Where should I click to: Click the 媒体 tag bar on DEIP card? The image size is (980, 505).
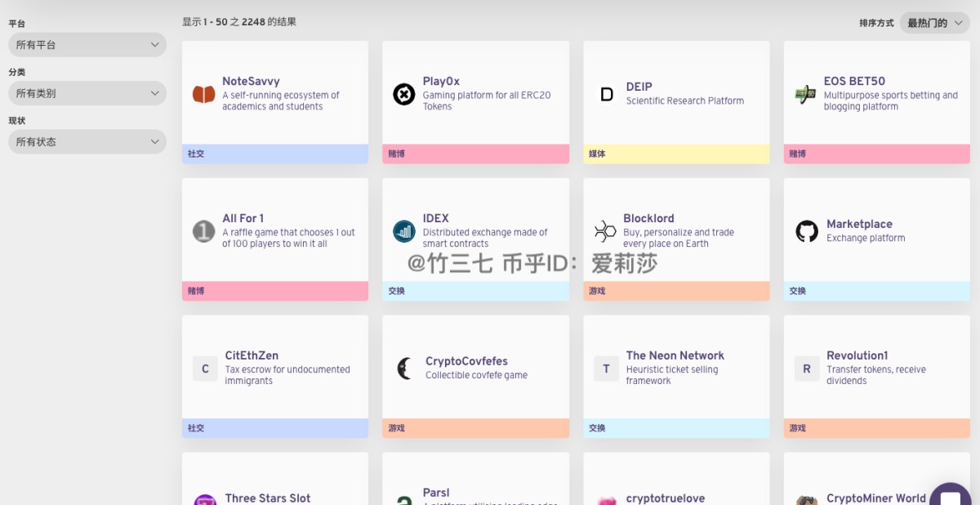676,154
